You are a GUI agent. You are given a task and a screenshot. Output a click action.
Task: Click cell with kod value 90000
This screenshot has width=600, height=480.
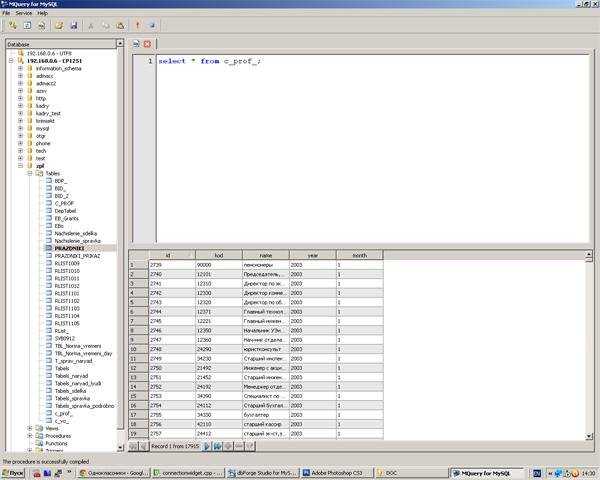pos(219,264)
